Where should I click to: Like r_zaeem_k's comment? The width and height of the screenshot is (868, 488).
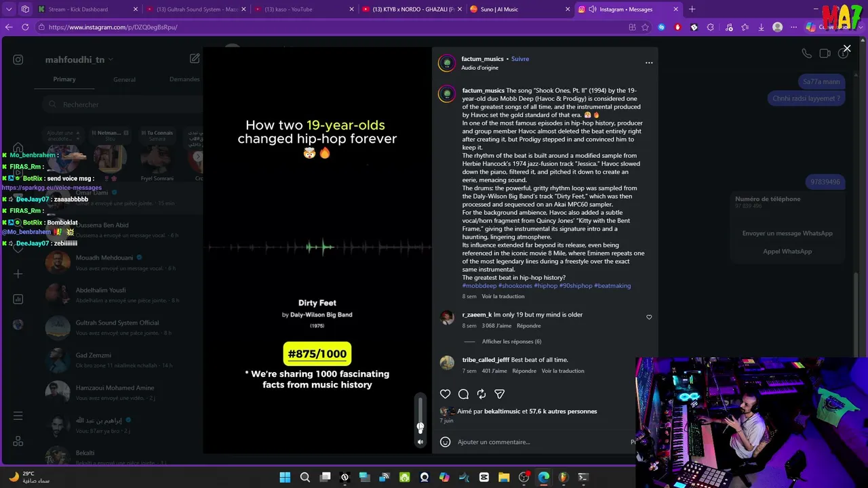coord(649,317)
